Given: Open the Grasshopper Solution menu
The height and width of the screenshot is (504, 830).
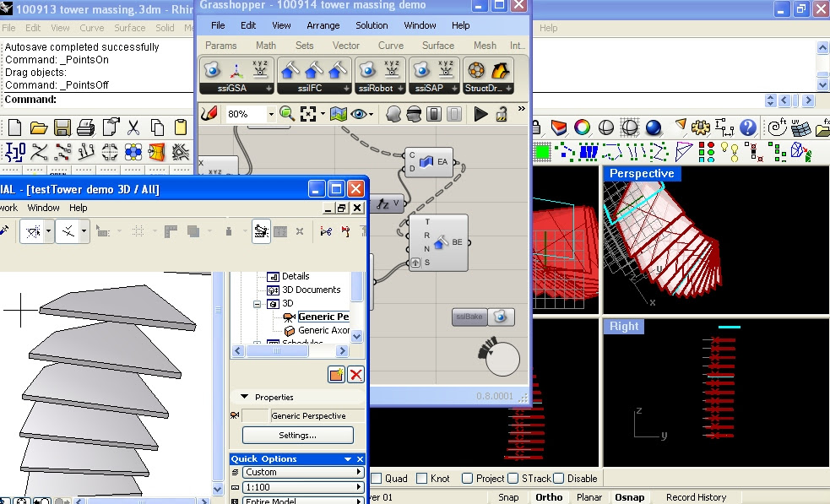Looking at the screenshot, I should (372, 25).
